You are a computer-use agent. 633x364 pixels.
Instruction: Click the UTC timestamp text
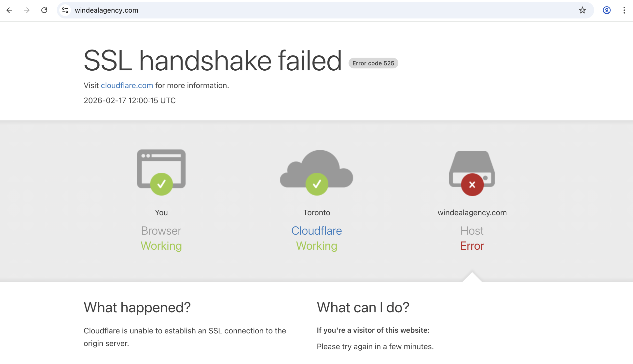tap(129, 101)
